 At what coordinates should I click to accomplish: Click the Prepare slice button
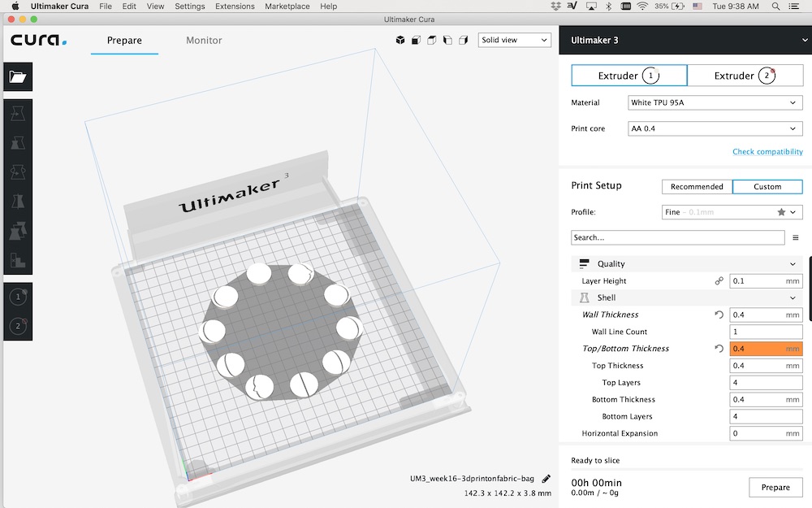775,487
